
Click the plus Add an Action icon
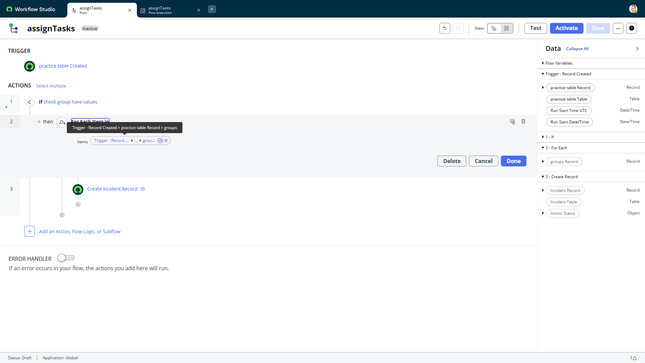pos(29,231)
